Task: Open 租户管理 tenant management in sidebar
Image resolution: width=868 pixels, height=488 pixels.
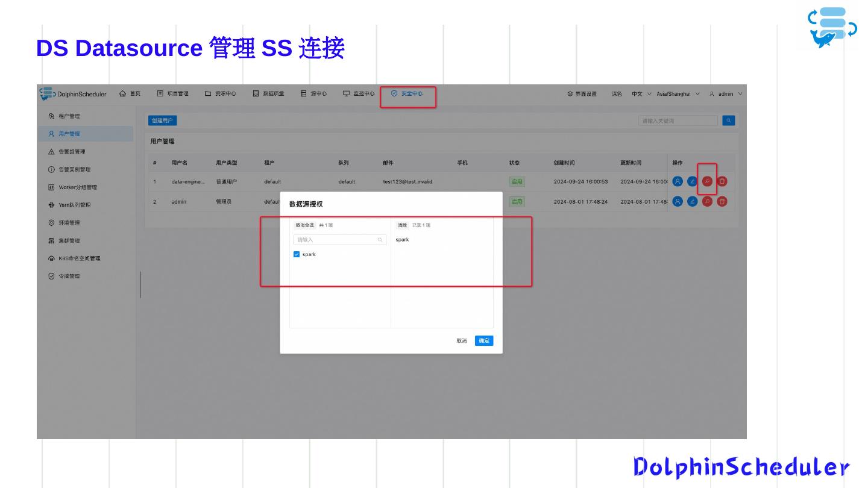Action: point(86,116)
